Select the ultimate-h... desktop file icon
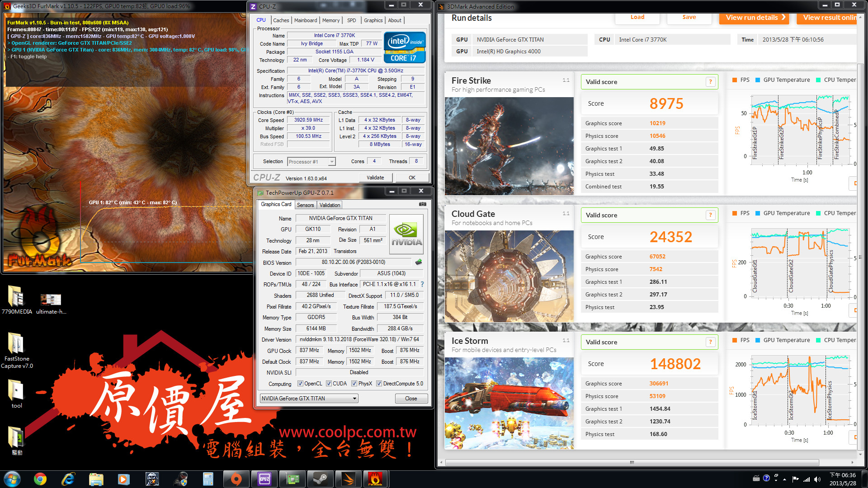Screen dimensions: 868x488 point(51,303)
